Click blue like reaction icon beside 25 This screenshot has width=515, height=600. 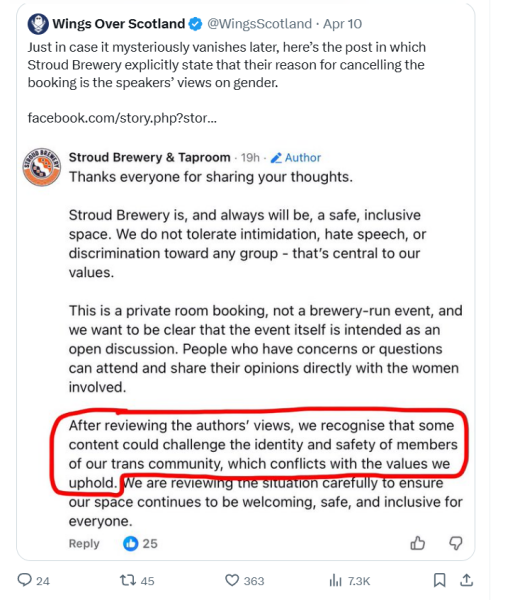(x=130, y=543)
